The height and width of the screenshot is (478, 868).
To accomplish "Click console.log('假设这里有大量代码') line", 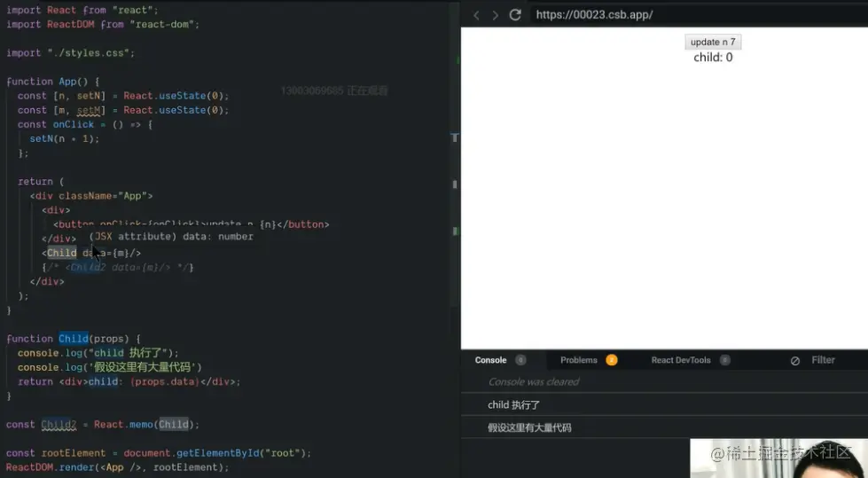I will (110, 367).
